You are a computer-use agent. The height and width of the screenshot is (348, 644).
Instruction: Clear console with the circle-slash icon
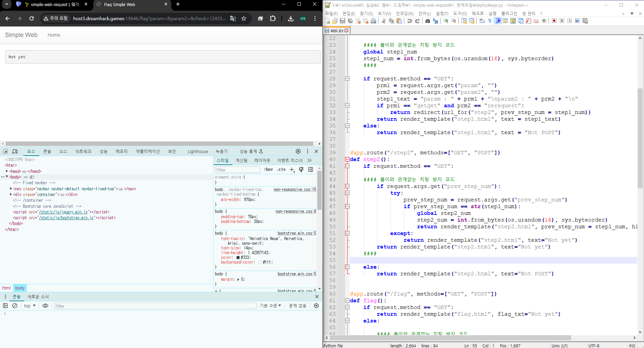(15, 306)
